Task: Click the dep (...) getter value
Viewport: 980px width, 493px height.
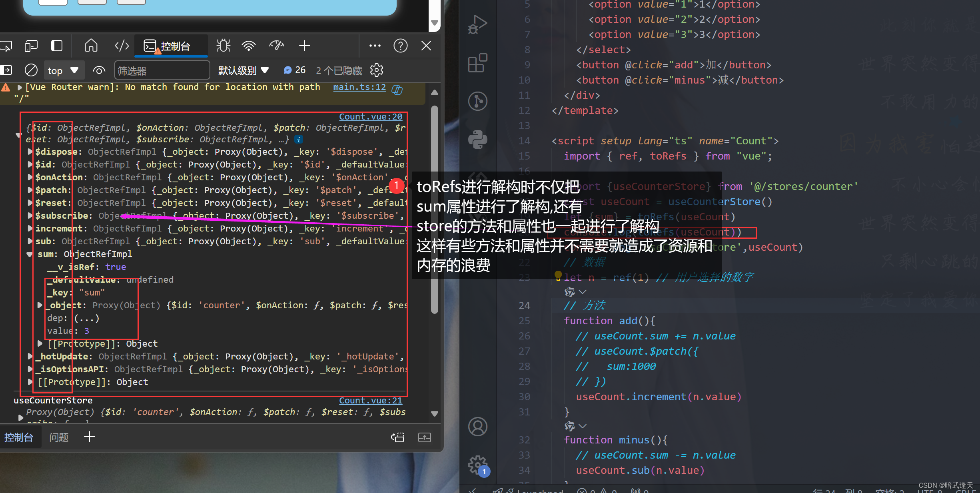Action: [86, 318]
